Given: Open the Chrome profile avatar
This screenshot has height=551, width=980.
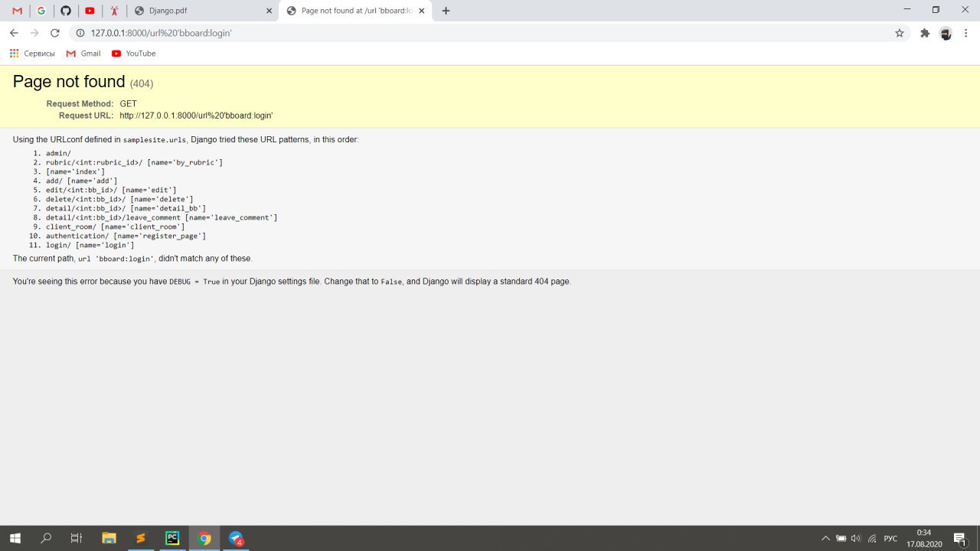Looking at the screenshot, I should pyautogui.click(x=946, y=33).
